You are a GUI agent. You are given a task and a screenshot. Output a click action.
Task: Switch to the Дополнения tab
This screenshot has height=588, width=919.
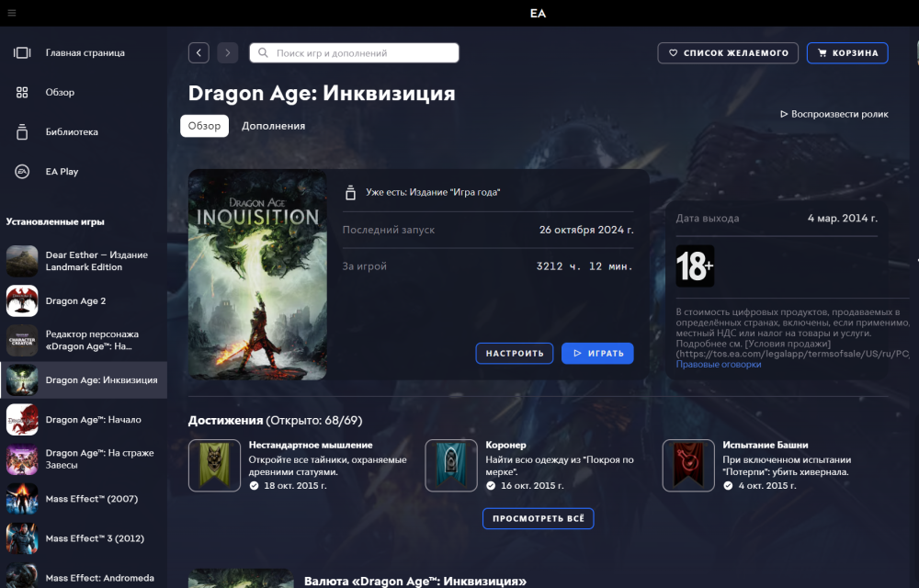(273, 126)
